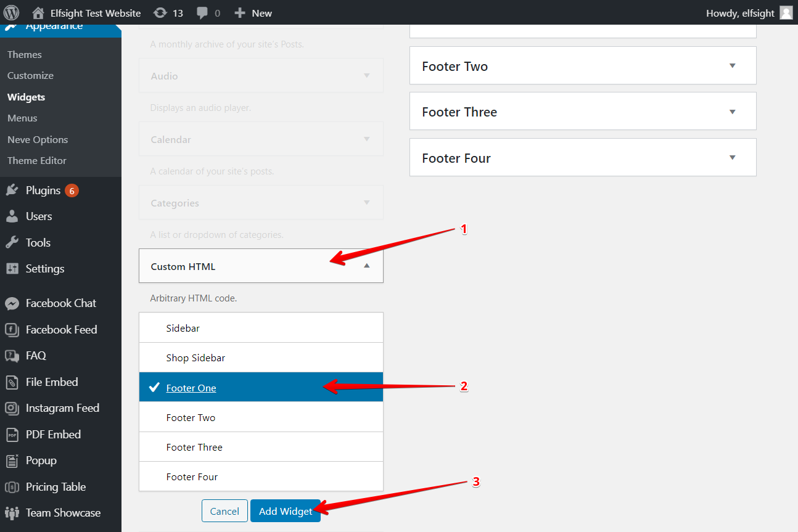Select the Team Showcase plugin

(63, 512)
